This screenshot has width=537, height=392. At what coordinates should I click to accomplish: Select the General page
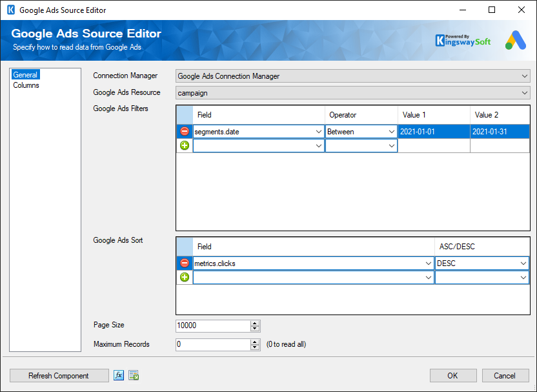(25, 75)
